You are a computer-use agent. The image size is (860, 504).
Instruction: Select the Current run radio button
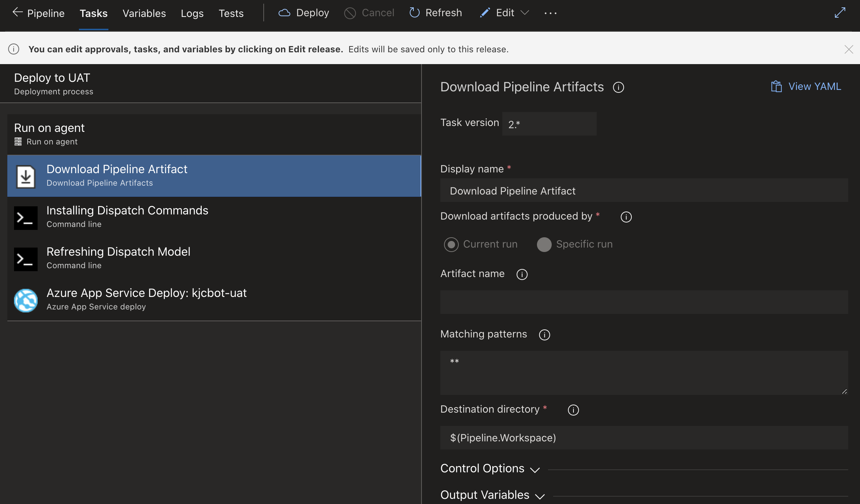[451, 244]
